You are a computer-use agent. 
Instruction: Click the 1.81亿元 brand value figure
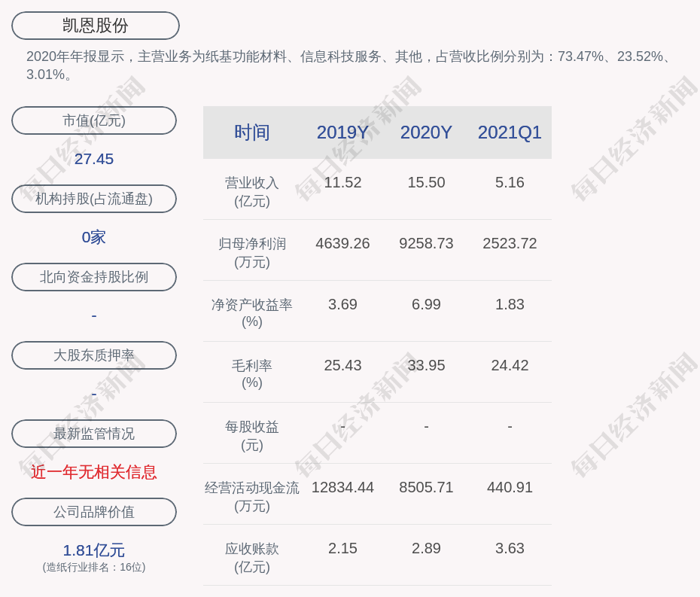click(94, 550)
